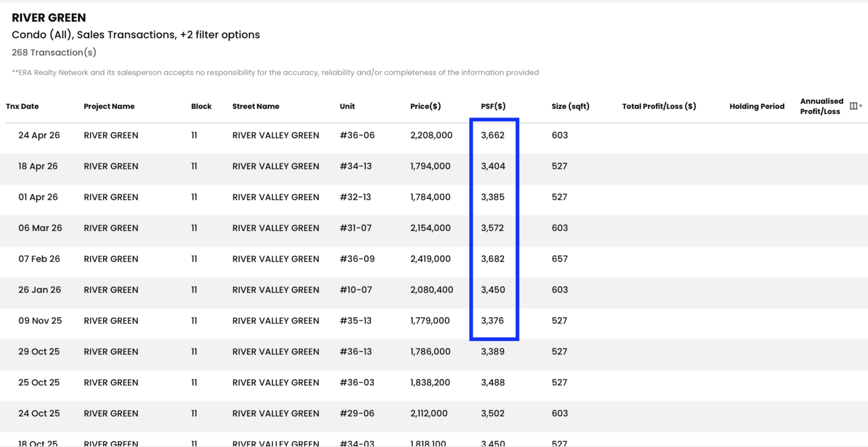Viewport: 868px width, 447px height.
Task: Click PSF value 3,389
Action: click(493, 351)
